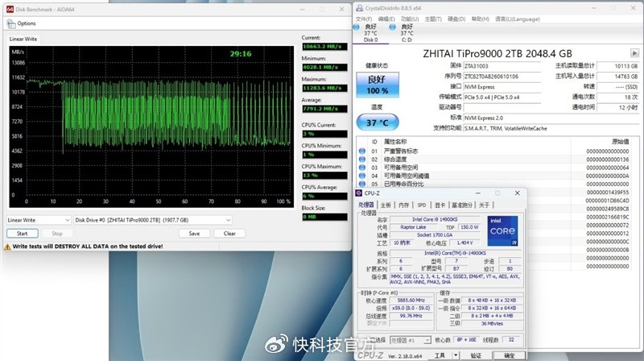Click the CrystalDiskInfo app icon in the title bar
Viewport: 644px width, 361px height.
[x=359, y=8]
